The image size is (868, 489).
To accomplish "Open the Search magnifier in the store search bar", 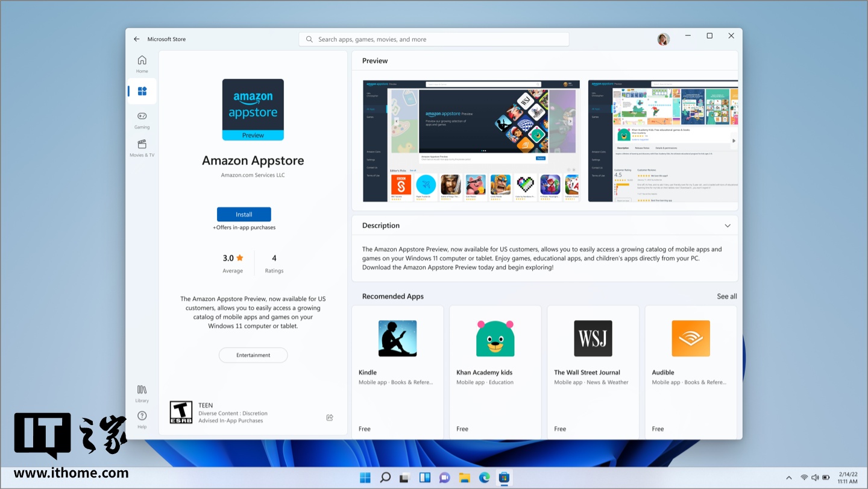I will tap(309, 39).
